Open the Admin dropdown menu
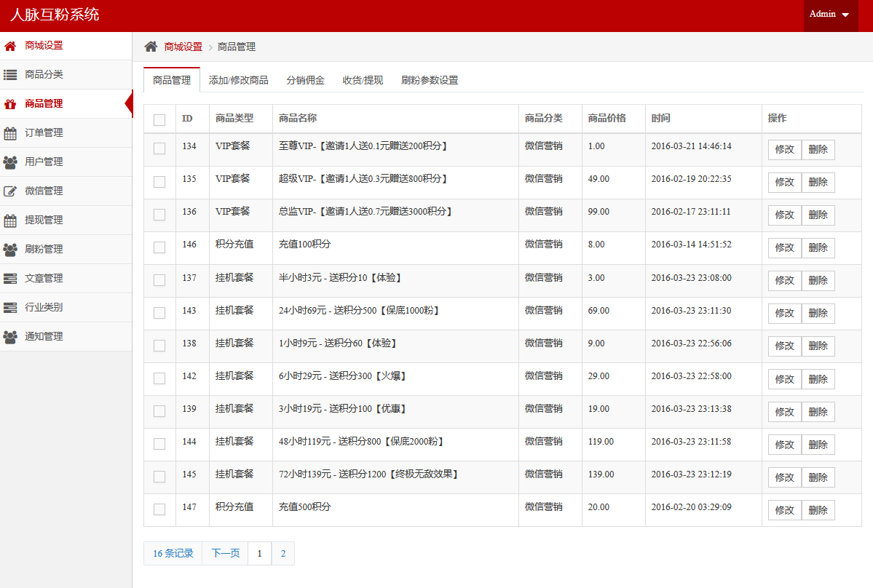873x588 pixels. [830, 15]
